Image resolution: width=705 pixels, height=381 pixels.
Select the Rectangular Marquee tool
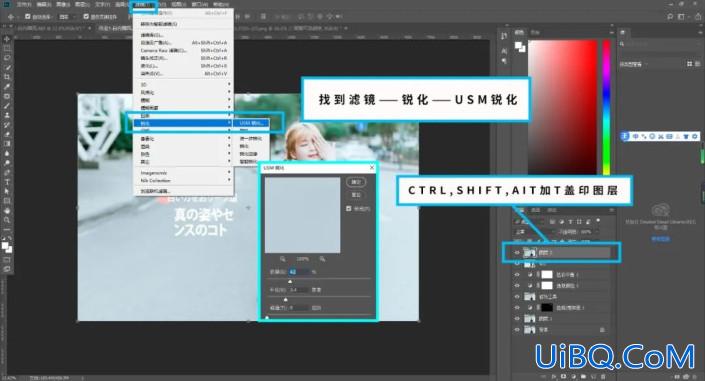[7, 49]
